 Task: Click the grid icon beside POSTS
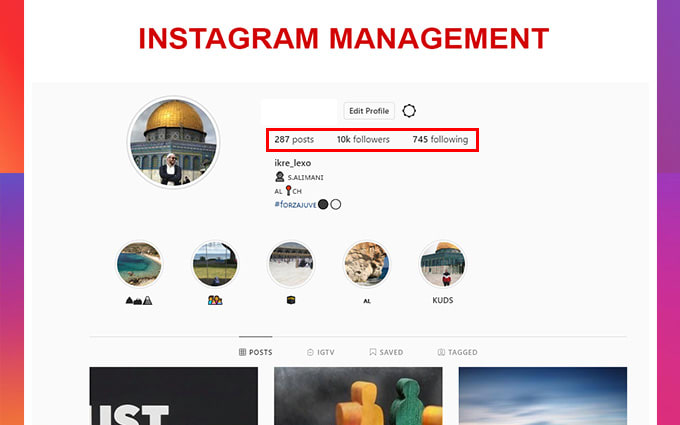pos(242,352)
